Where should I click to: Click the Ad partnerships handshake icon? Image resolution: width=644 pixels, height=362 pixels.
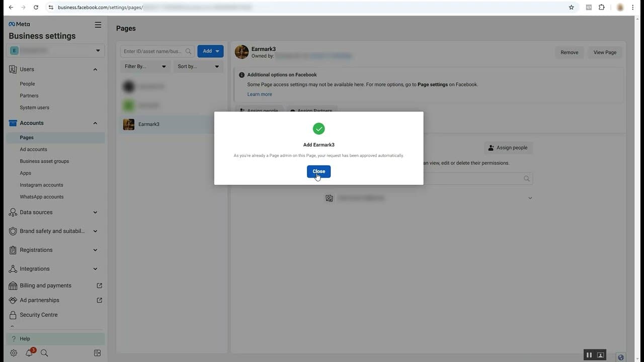(13, 300)
